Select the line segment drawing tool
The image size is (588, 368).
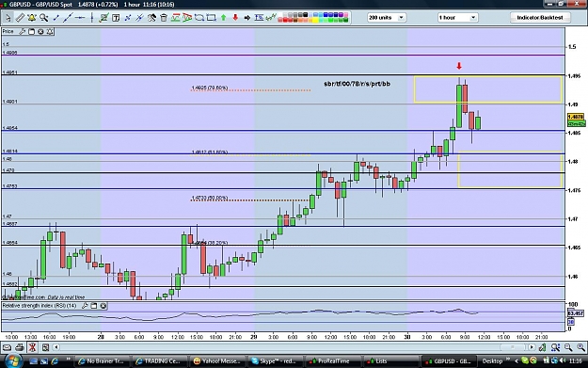56,18
